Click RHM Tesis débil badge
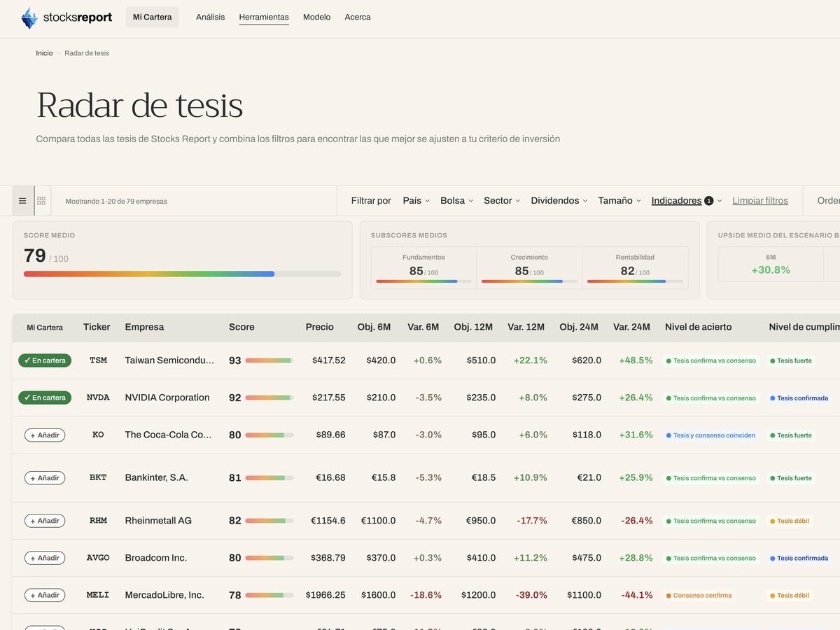Screen dimensions: 840x630 789,521
